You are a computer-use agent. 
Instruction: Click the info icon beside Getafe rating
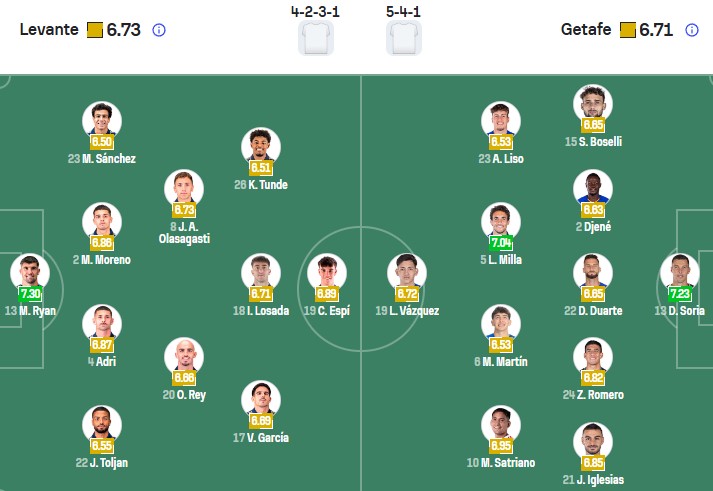692,30
